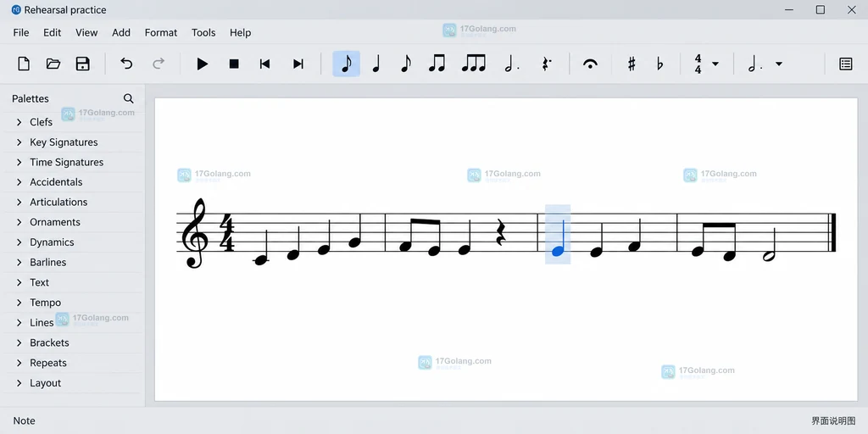Create a new score with the blank page icon
This screenshot has width=868, height=434.
[x=24, y=64]
